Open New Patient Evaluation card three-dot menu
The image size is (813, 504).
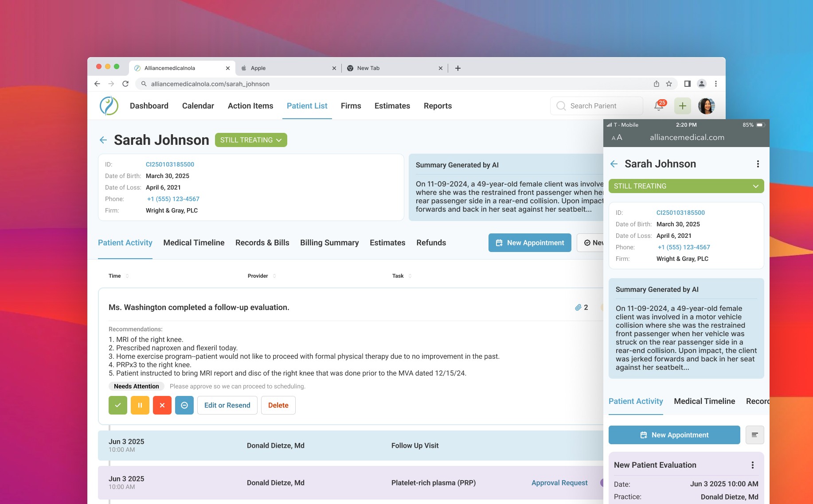(753, 465)
